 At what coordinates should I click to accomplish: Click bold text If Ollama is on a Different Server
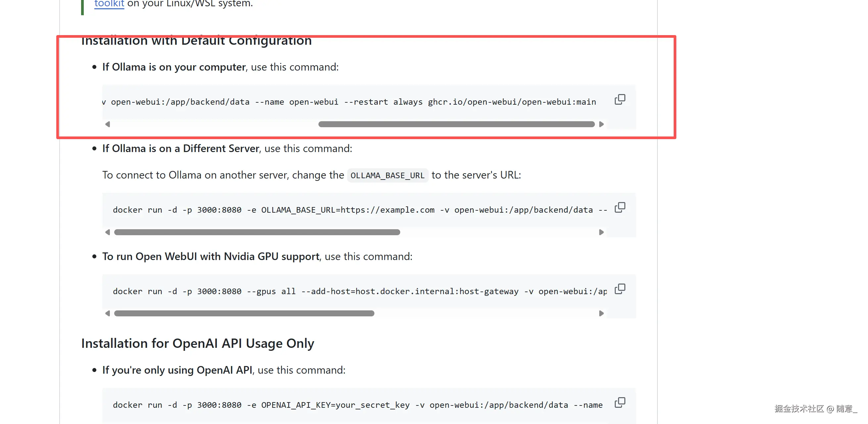pos(181,149)
